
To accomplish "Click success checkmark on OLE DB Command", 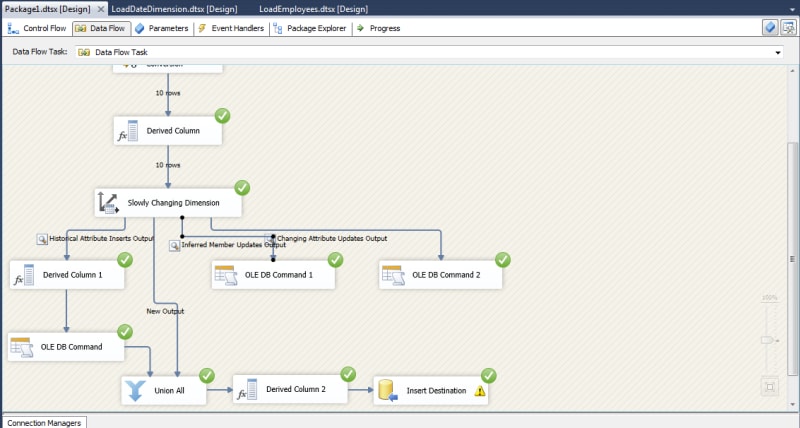I will point(125,332).
